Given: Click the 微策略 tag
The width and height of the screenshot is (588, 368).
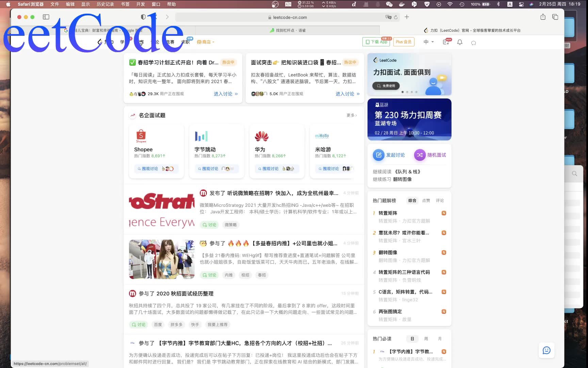Looking at the screenshot, I should pos(231,225).
